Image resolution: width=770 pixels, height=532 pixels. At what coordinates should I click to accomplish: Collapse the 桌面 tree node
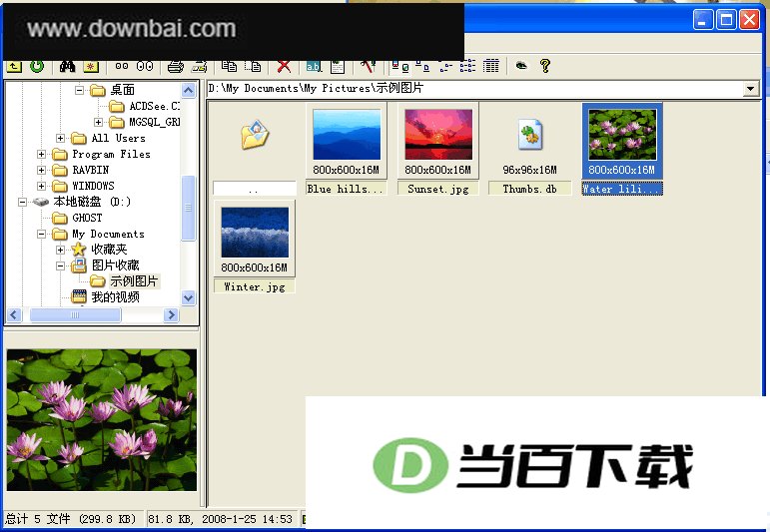[79, 90]
